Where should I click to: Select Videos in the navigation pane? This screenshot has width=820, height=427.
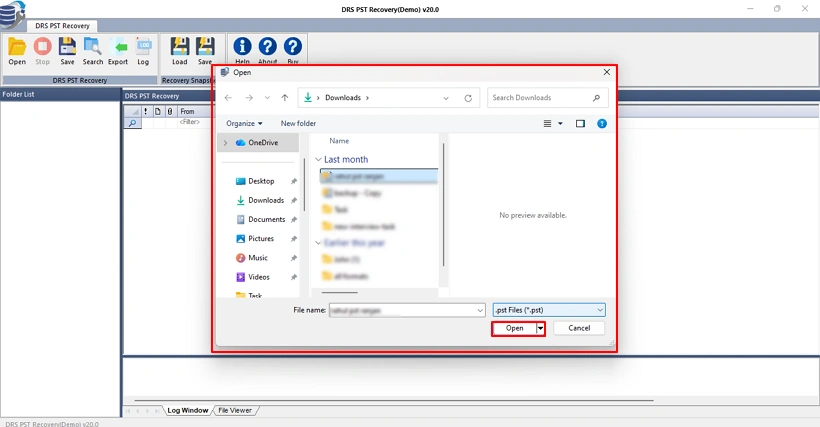(x=259, y=277)
